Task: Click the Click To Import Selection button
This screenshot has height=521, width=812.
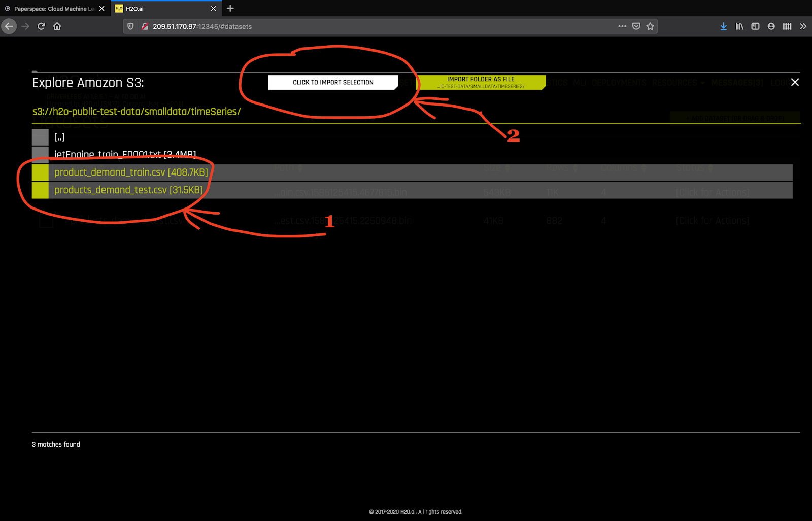Action: (333, 82)
